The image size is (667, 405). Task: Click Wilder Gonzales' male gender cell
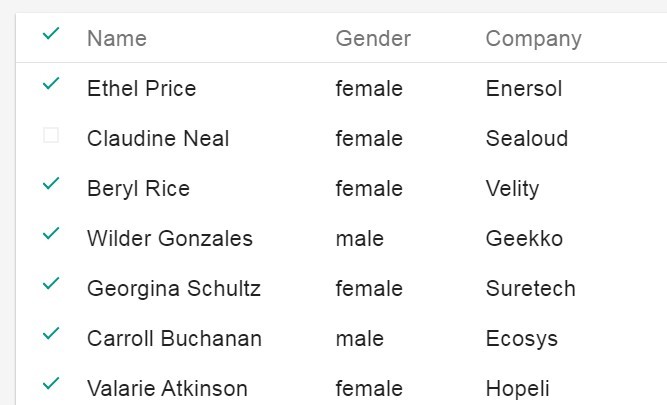(x=360, y=239)
